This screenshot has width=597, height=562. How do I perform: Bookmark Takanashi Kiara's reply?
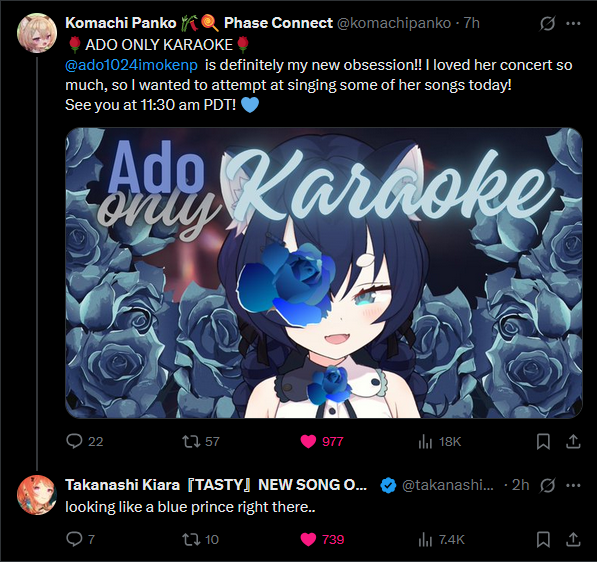[543, 540]
